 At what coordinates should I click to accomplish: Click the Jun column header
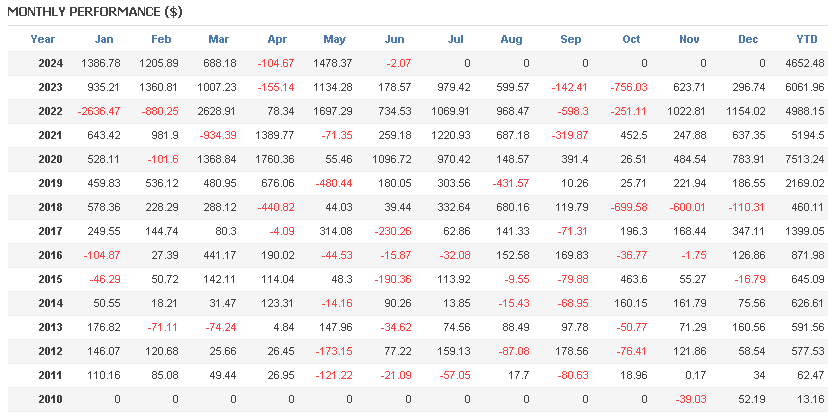394,40
